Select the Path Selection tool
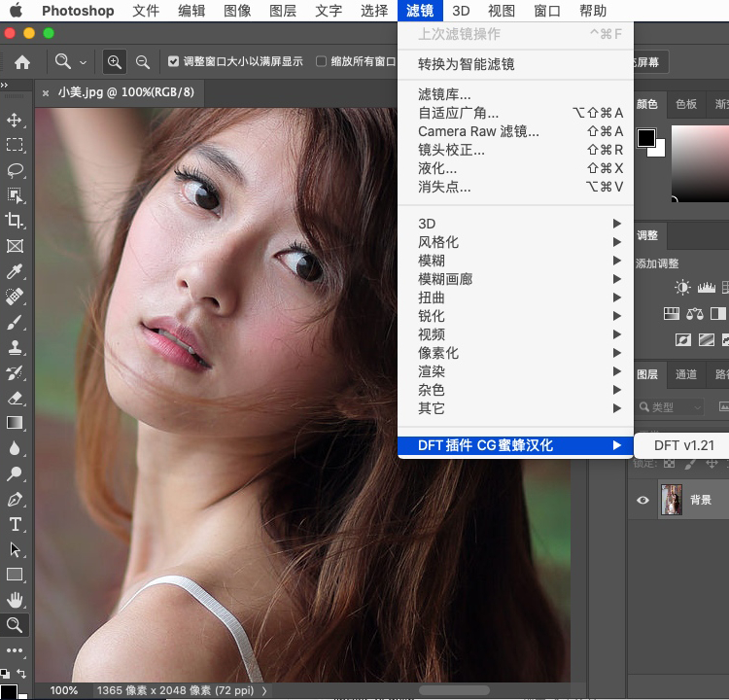Image resolution: width=729 pixels, height=700 pixels. click(15, 549)
